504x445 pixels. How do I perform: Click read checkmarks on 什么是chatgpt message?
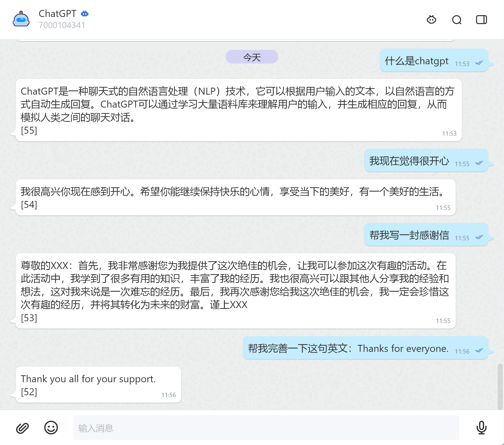click(x=479, y=63)
